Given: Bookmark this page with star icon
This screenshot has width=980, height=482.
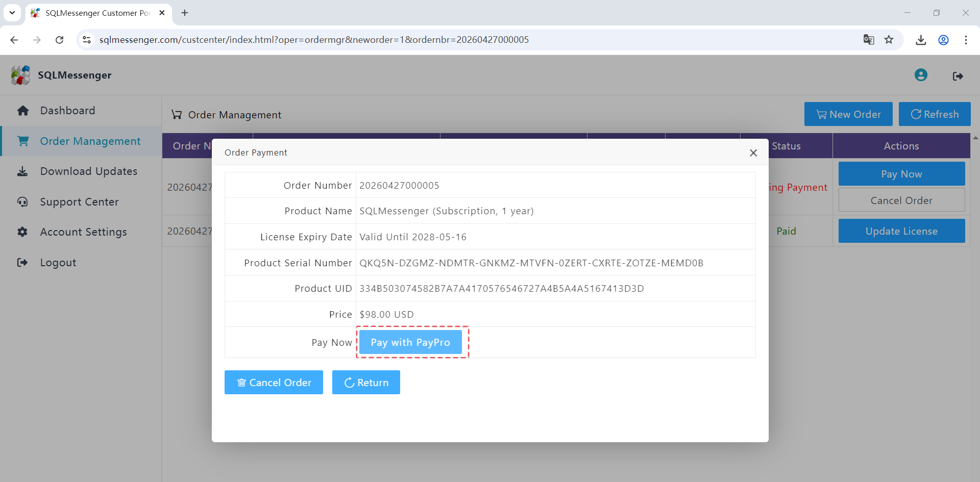Looking at the screenshot, I should (x=889, y=40).
